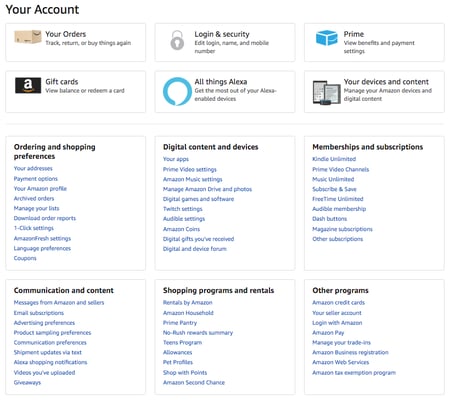Click the Login & security padlock icon
This screenshot has height=402, width=450.
(177, 40)
